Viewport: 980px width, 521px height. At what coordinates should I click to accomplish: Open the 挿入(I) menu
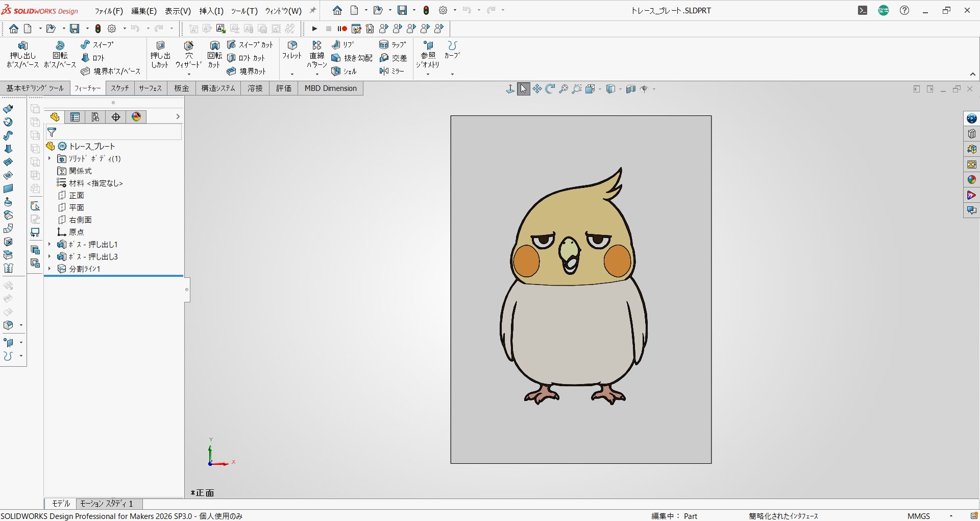tap(211, 11)
